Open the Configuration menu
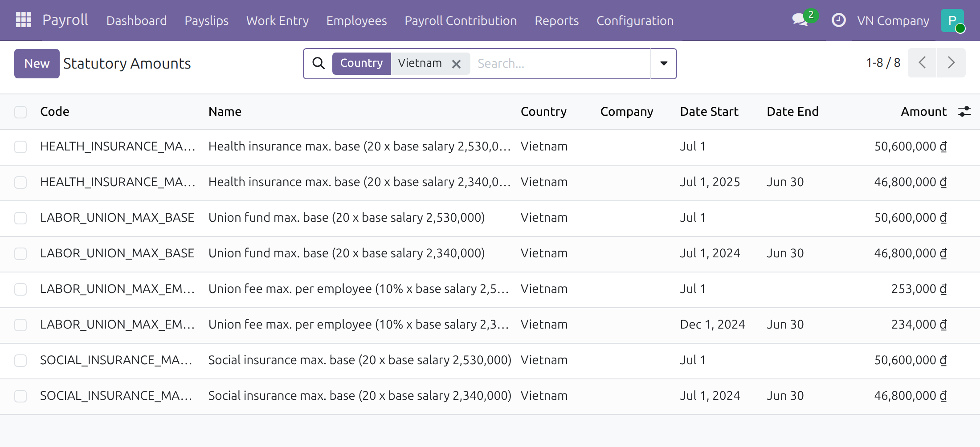980x447 pixels. click(x=635, y=20)
